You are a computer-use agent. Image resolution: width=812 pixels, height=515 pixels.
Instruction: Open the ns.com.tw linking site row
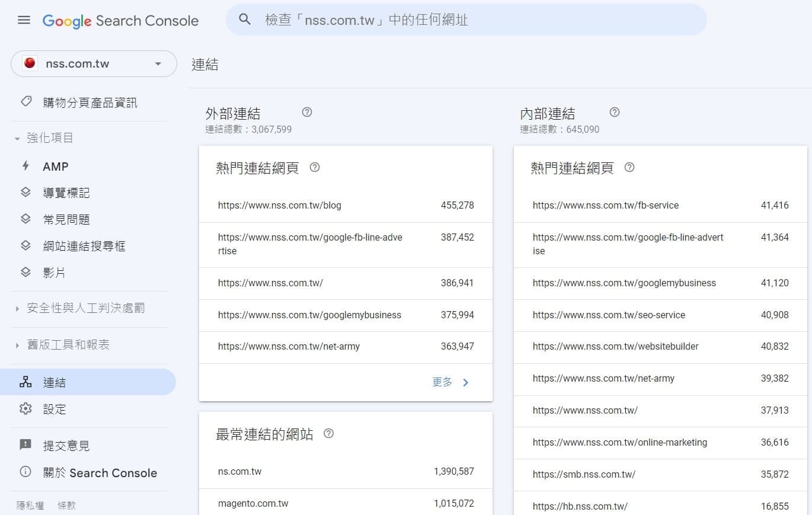coord(346,472)
